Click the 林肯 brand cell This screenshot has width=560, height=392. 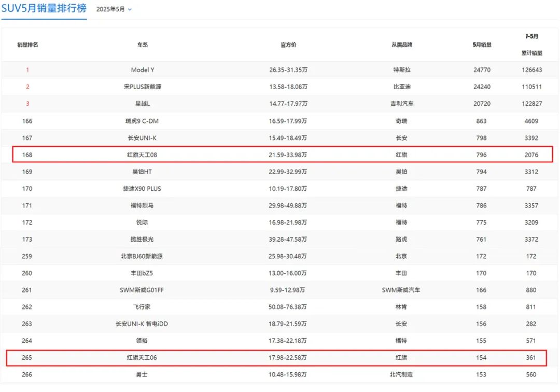tap(401, 306)
